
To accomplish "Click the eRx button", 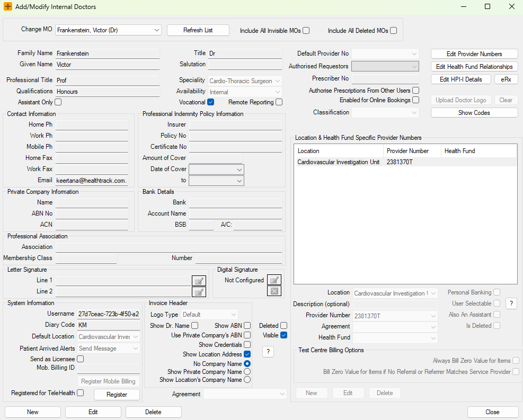I will (x=506, y=79).
